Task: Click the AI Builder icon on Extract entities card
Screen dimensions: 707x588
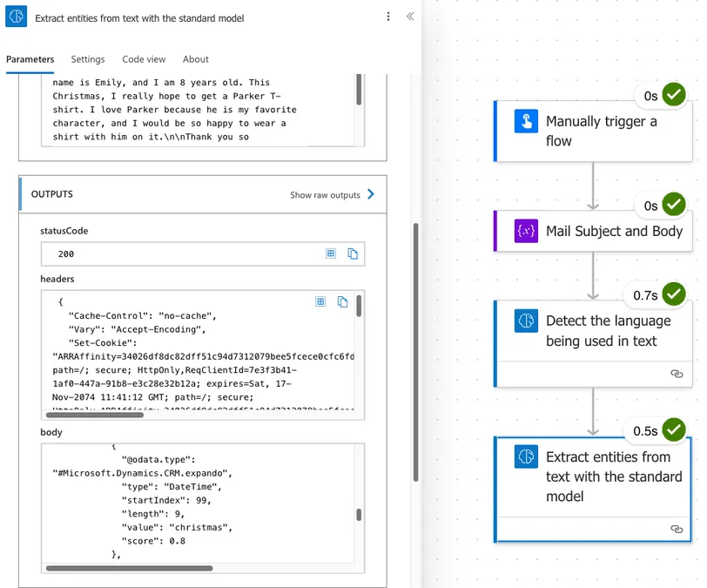Action: coord(525,456)
